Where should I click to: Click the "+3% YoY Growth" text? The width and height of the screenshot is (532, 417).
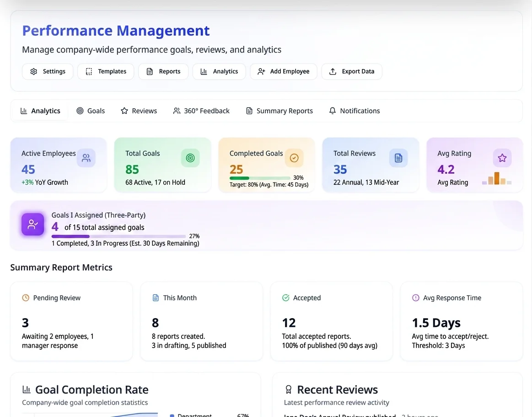(x=45, y=182)
